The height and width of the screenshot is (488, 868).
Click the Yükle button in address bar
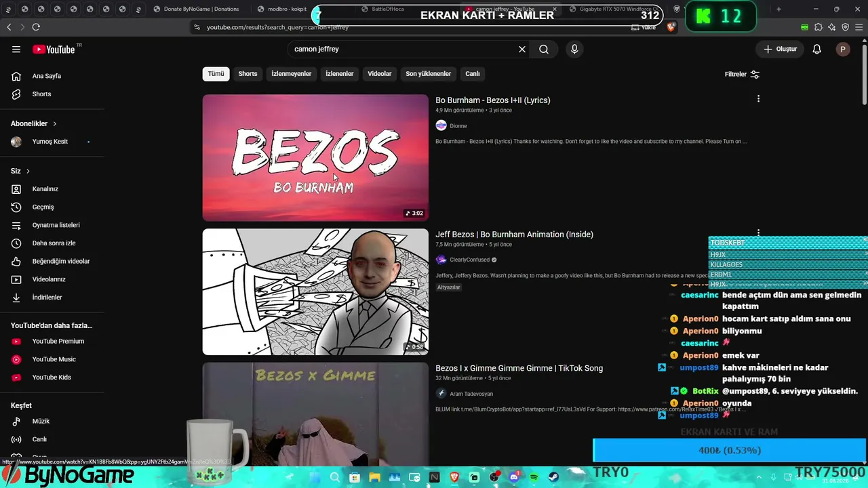[642, 27]
